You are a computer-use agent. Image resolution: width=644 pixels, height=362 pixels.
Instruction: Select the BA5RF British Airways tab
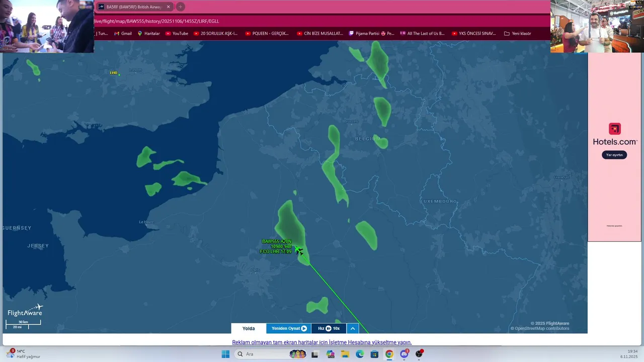pyautogui.click(x=134, y=7)
